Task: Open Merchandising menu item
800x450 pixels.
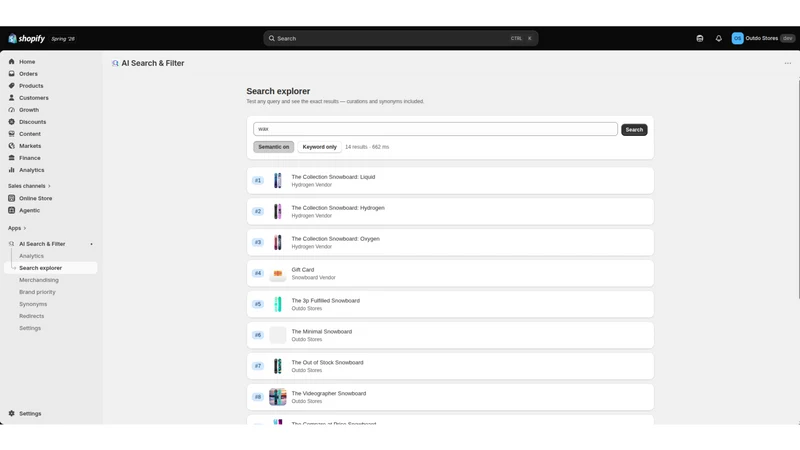Action: 39,280
